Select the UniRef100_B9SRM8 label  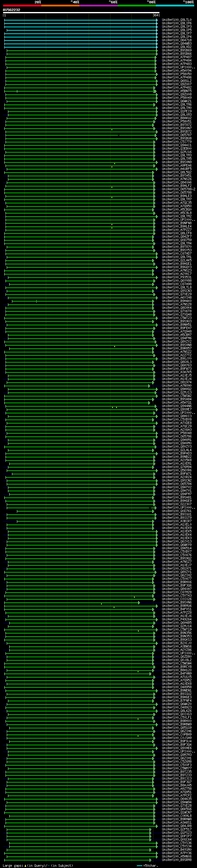pos(177,860)
